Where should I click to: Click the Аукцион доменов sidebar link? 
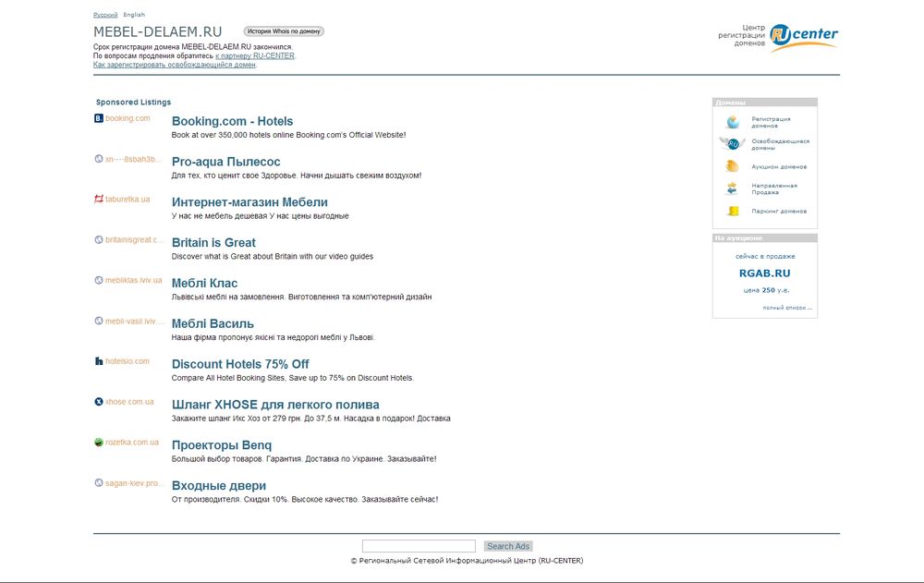coord(779,167)
